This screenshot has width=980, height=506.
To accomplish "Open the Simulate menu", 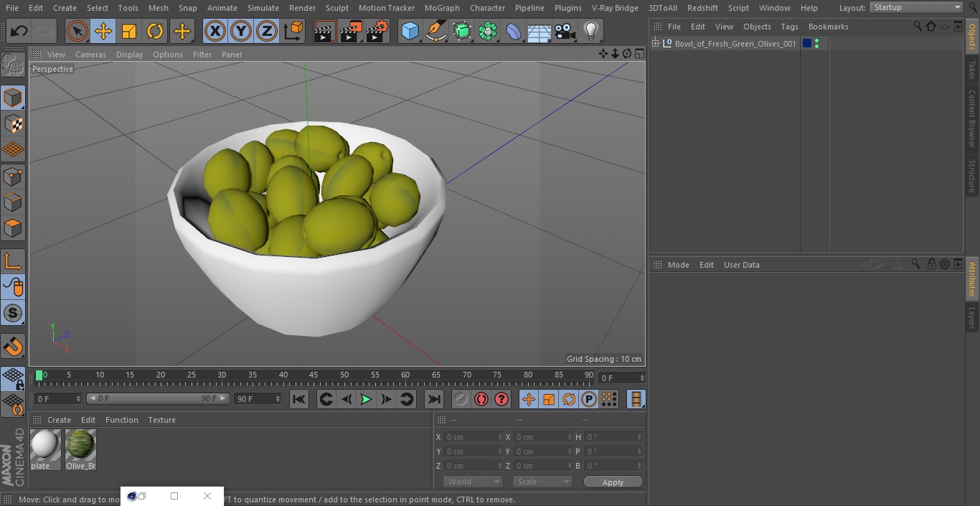I will pos(263,8).
